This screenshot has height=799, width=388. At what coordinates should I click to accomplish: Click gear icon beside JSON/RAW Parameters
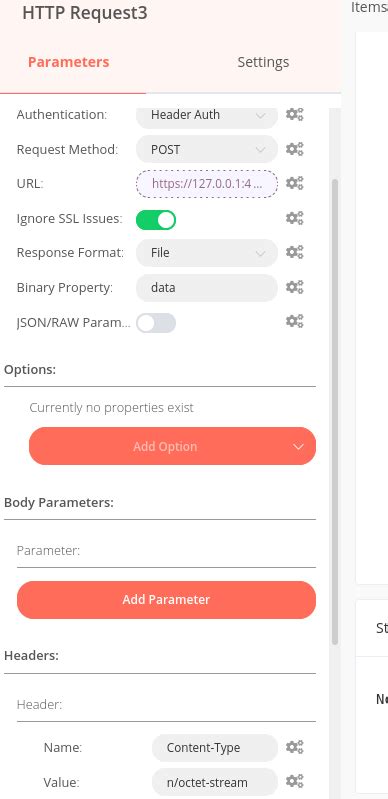294,321
